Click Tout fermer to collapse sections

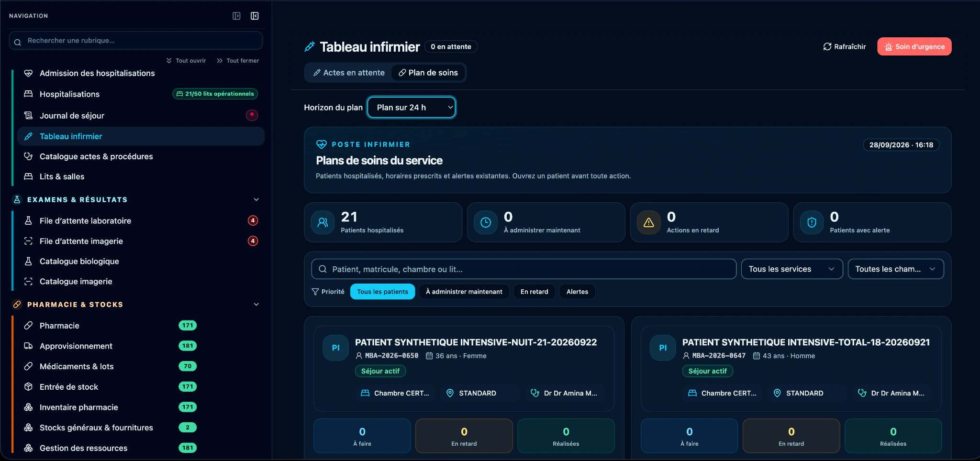[238, 61]
